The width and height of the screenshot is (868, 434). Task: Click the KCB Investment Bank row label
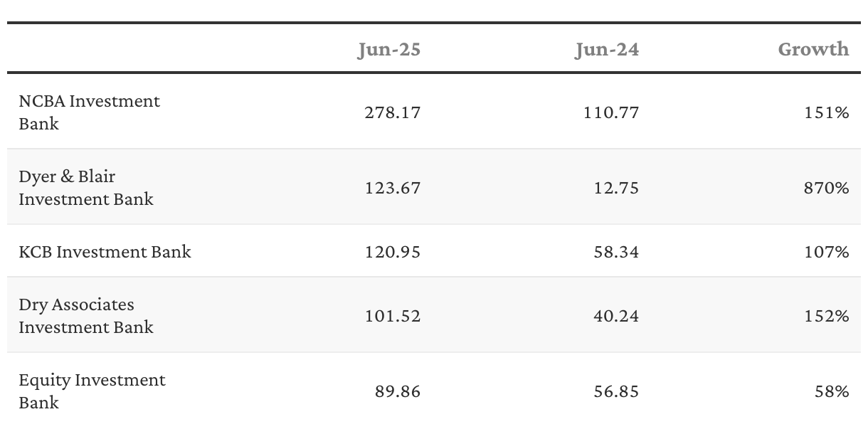(105, 252)
